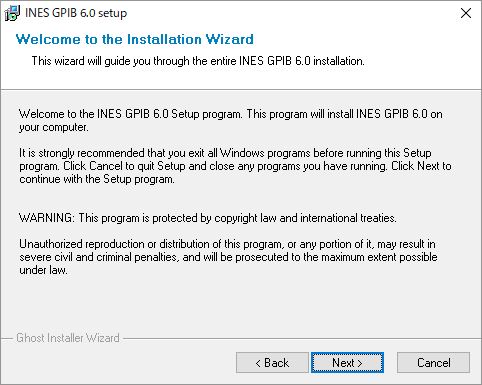Click the 'WARNING: This program is protected' line
This screenshot has width=482, height=385.
point(208,218)
